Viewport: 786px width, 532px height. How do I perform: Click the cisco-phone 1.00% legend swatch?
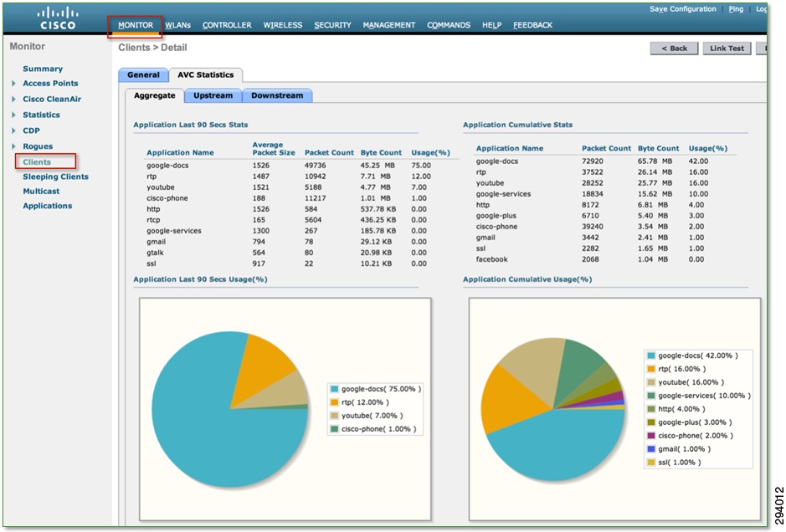(x=334, y=429)
